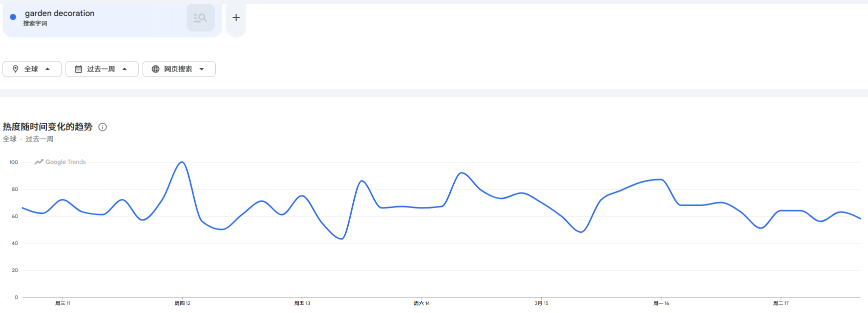Select the 周一 16 date on the axis
Screen dimensions: 868x313
pos(661,303)
